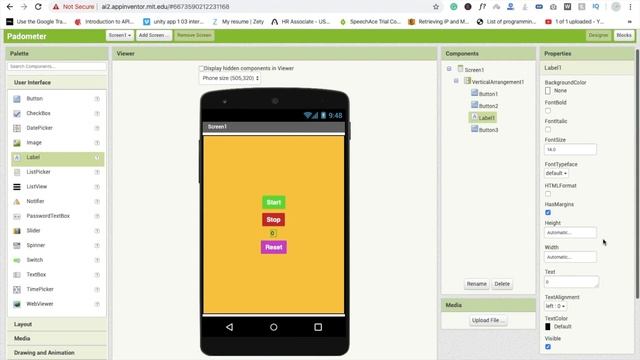Toggle Display hidden components in Viewer
Image resolution: width=640 pixels, height=360 pixels.
(x=201, y=69)
